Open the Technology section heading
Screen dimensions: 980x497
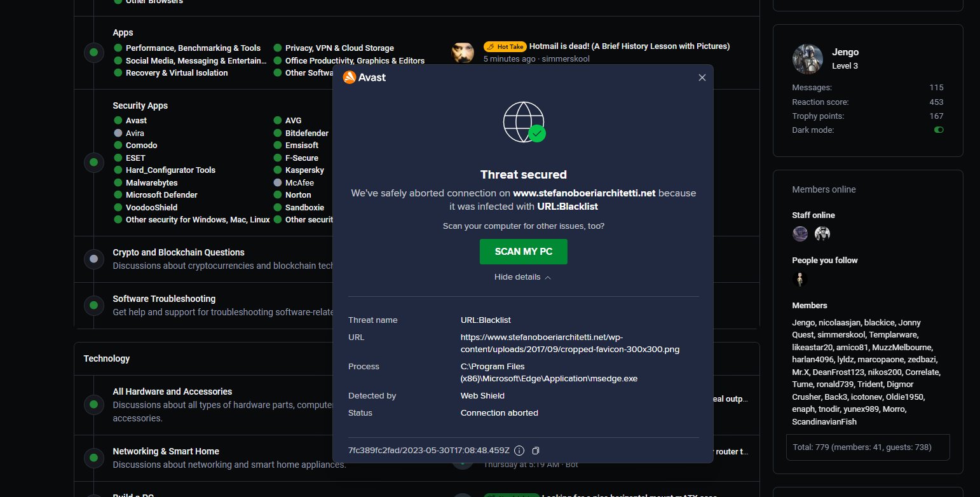point(107,358)
